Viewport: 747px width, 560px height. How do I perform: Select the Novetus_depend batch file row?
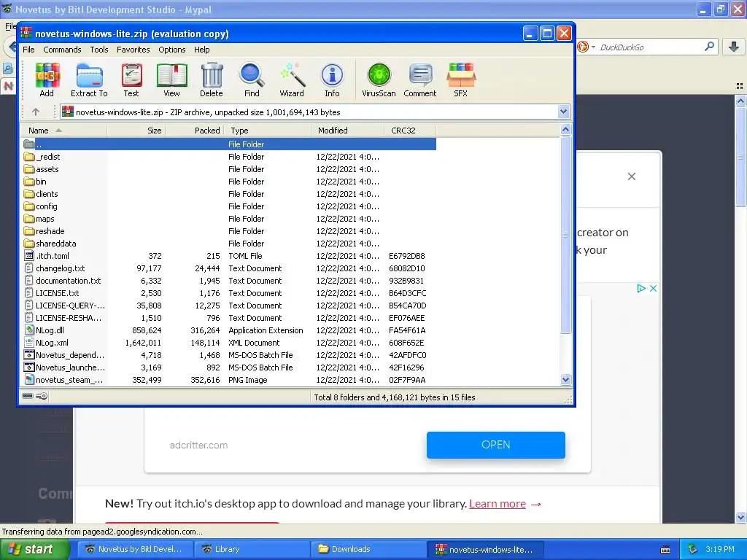tap(228, 355)
